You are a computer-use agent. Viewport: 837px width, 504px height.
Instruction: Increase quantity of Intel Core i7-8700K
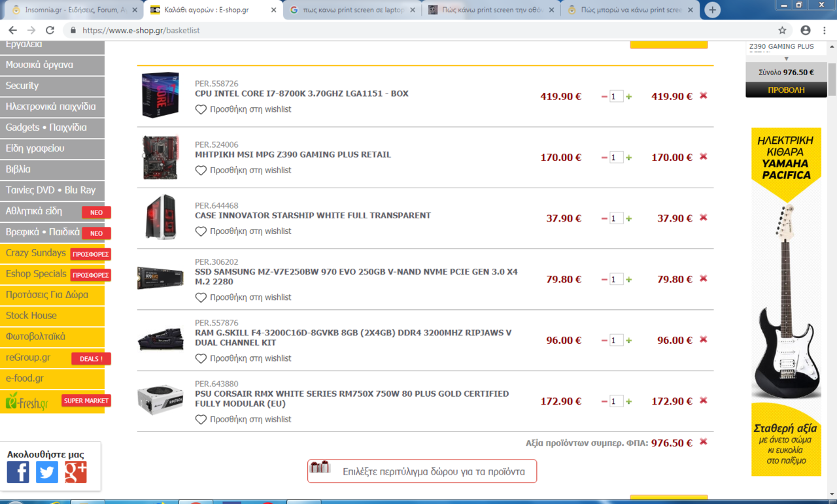629,97
